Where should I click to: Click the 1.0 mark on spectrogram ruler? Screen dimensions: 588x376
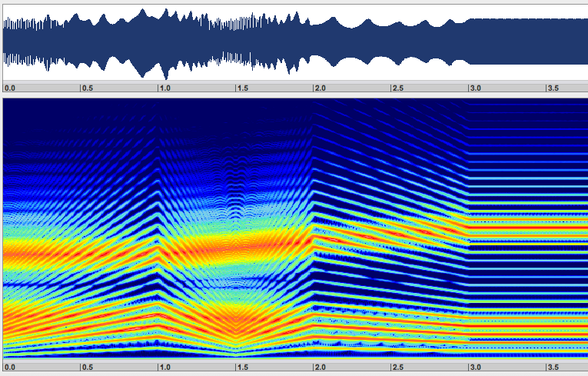tap(164, 367)
